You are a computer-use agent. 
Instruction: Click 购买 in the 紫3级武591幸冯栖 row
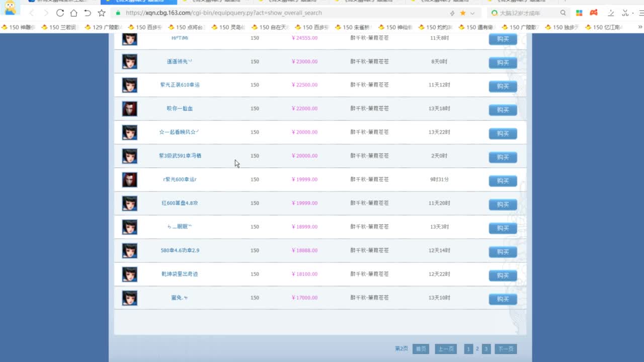click(x=503, y=157)
